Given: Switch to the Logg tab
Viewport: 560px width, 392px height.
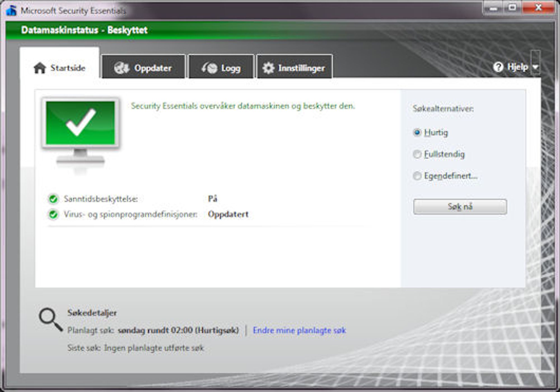Looking at the screenshot, I should pos(221,67).
